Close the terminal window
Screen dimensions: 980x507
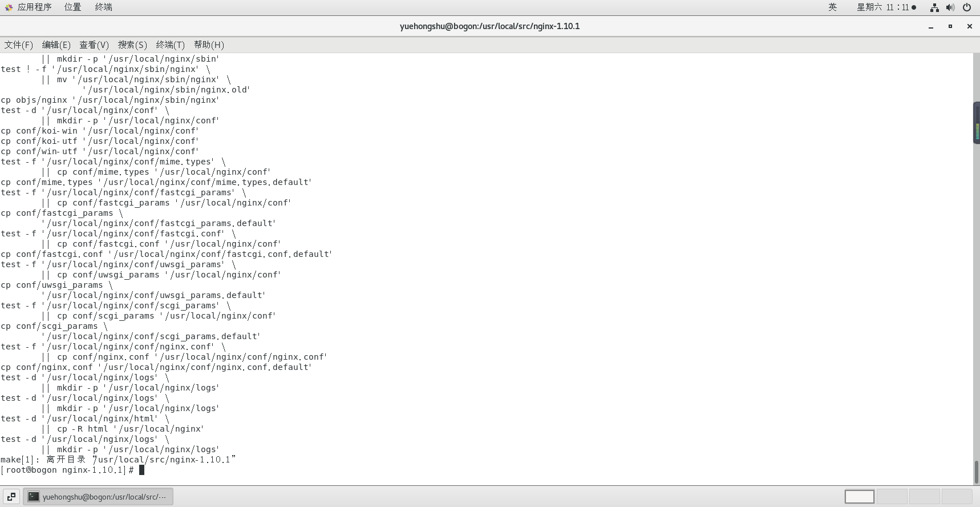tap(969, 26)
